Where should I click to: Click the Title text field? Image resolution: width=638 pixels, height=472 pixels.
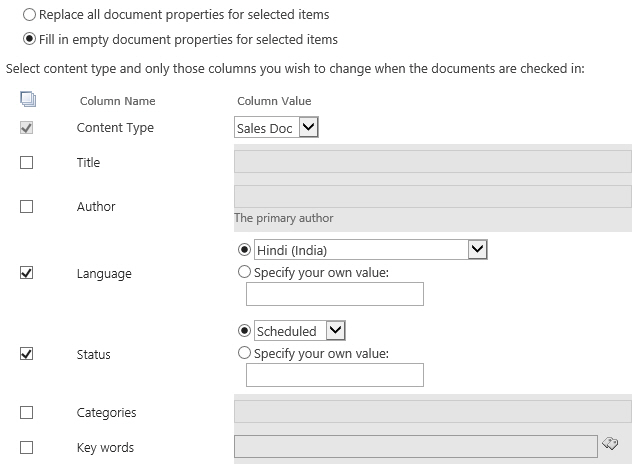click(433, 162)
